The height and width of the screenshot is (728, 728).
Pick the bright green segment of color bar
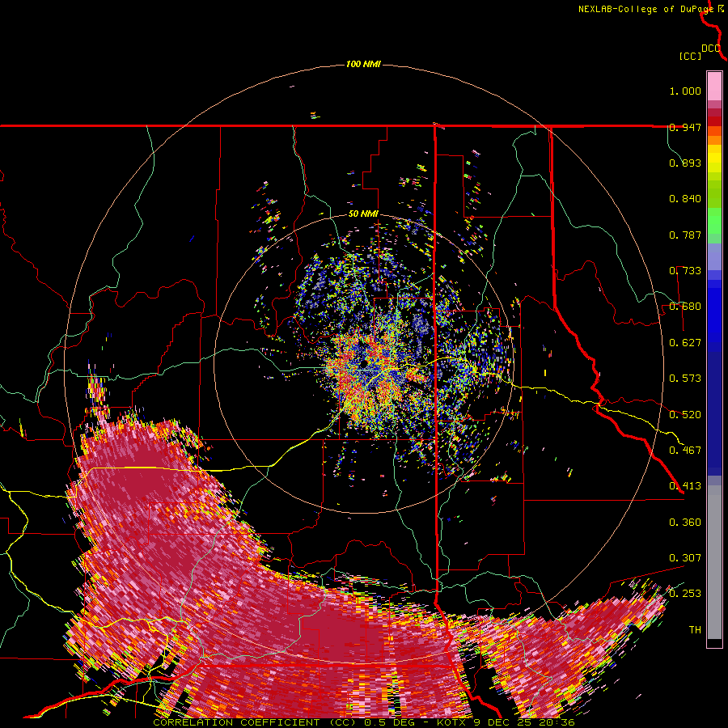(x=714, y=221)
